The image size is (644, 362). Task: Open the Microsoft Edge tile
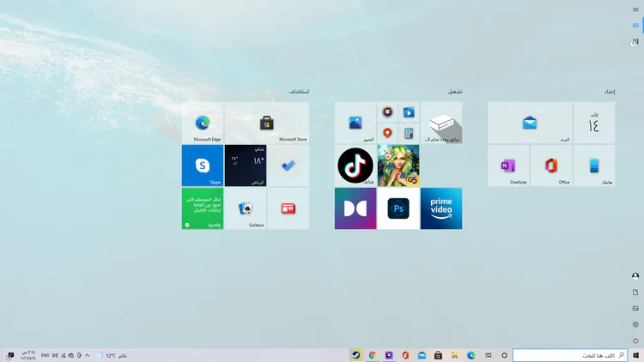[203, 123]
